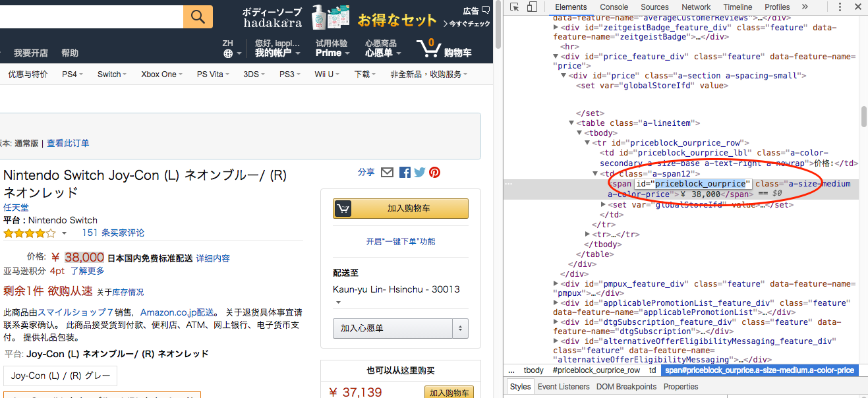Switch to the Timeline tab
The image size is (868, 398).
(x=738, y=7)
